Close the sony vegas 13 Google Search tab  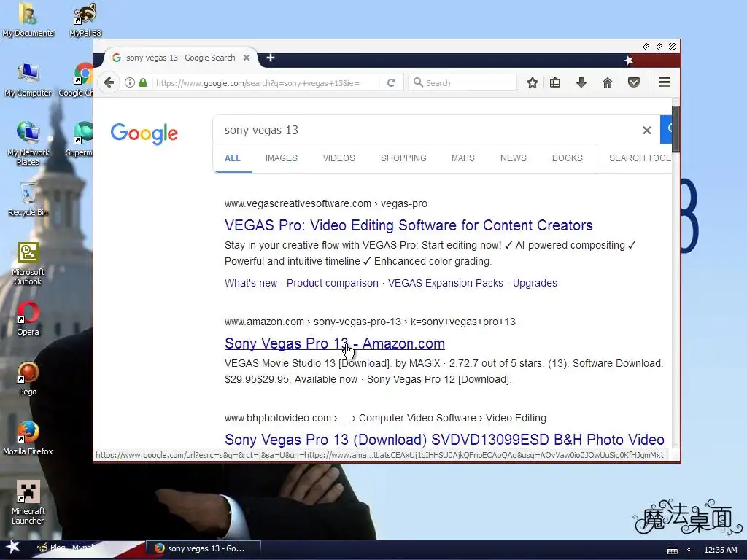pyautogui.click(x=247, y=58)
